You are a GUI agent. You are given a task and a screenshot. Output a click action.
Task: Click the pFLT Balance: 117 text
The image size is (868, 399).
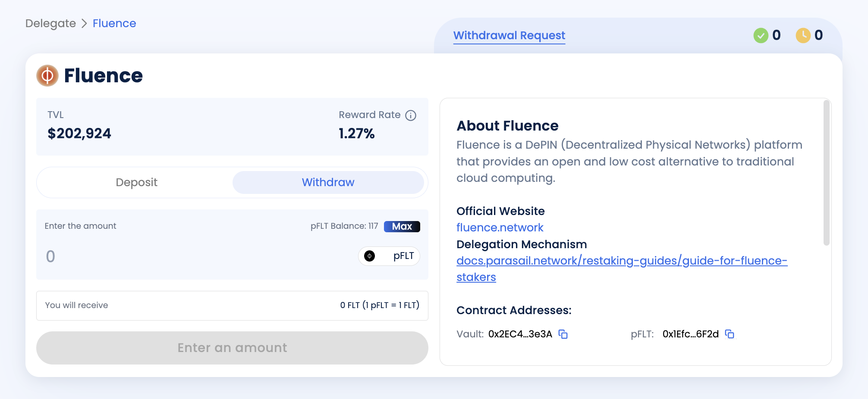pyautogui.click(x=344, y=226)
